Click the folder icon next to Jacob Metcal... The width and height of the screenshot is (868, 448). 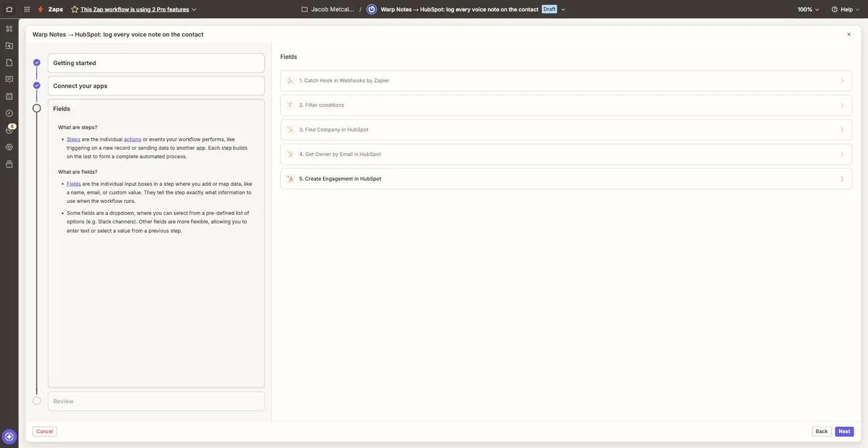(304, 9)
